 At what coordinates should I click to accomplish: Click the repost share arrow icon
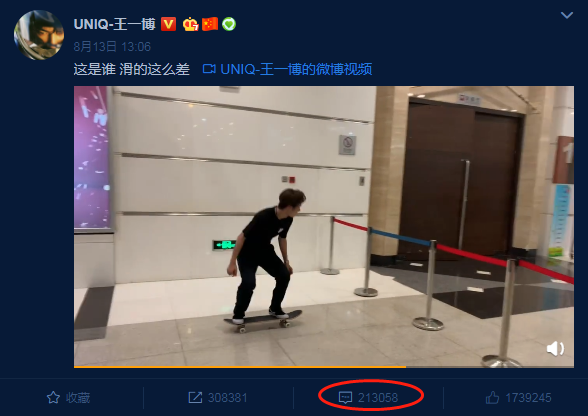pos(195,398)
